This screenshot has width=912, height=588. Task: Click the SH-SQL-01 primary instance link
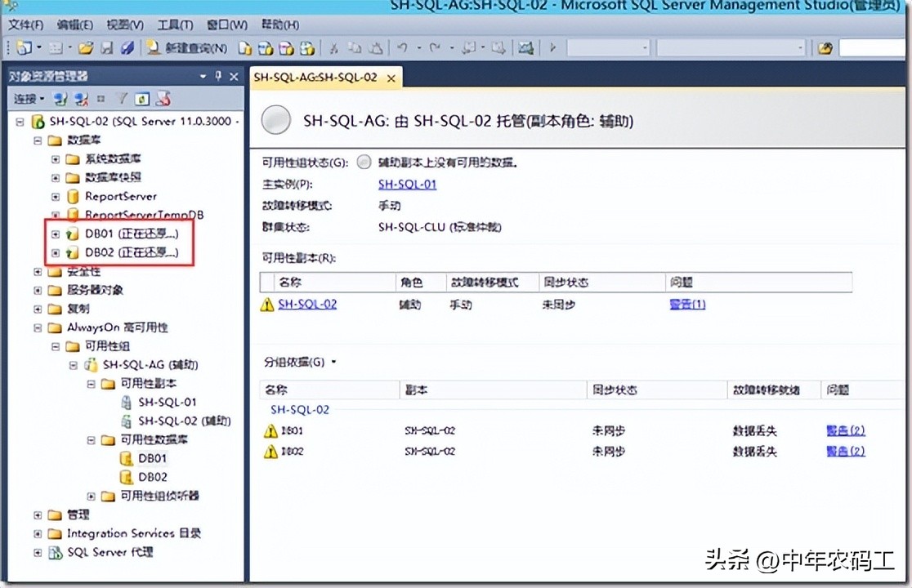407,185
